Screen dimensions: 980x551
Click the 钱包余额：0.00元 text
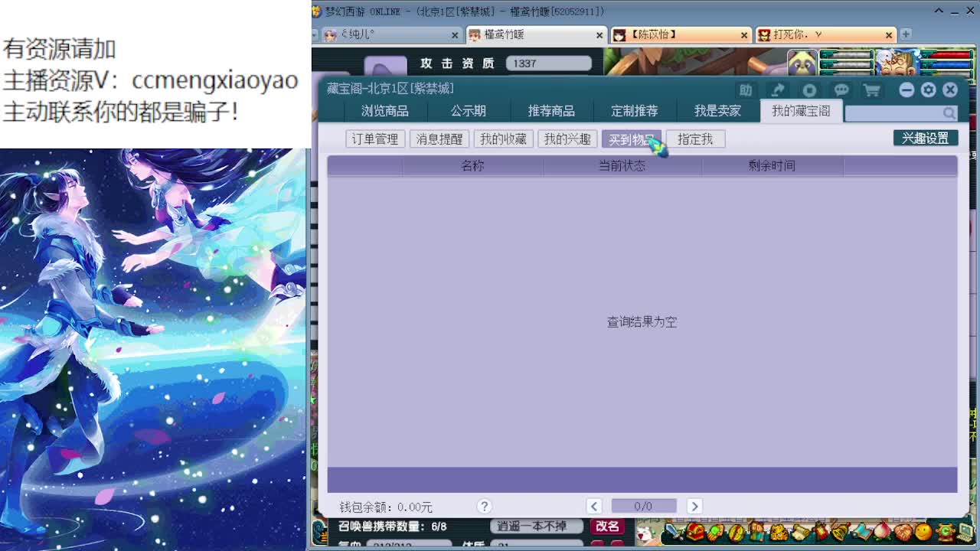click(x=386, y=507)
